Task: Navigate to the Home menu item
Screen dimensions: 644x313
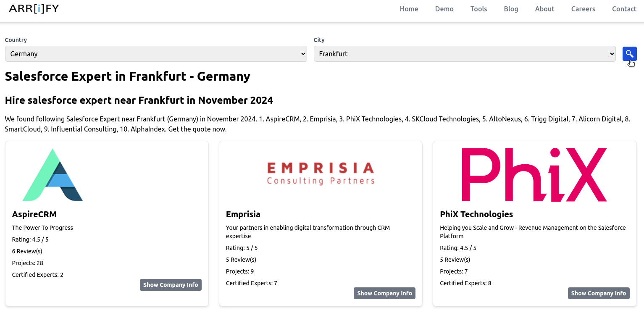Action: coord(409,9)
